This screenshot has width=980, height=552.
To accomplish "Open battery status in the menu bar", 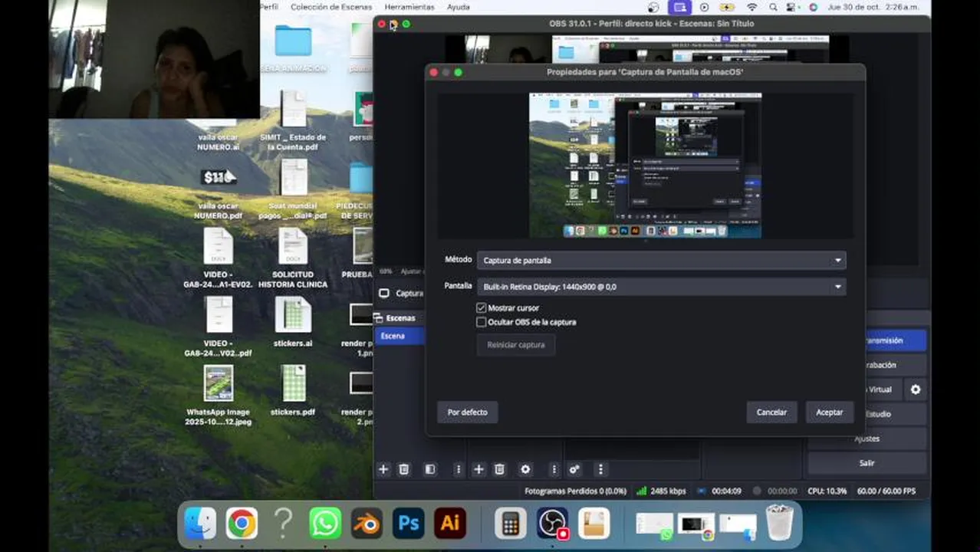I will pos(728,7).
